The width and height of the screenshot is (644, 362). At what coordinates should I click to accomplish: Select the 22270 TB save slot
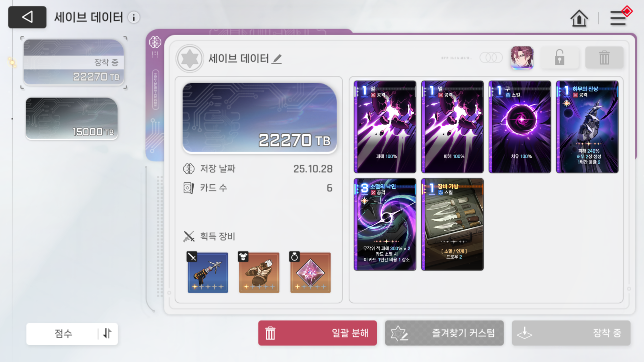[74, 62]
